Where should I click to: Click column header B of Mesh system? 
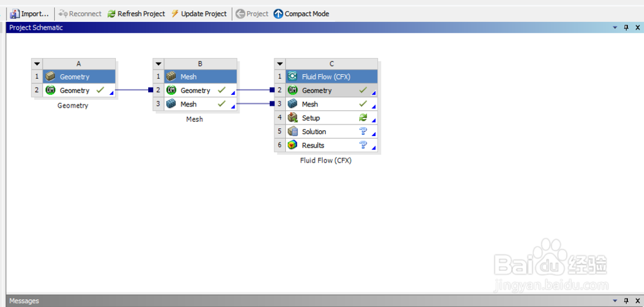pyautogui.click(x=200, y=64)
